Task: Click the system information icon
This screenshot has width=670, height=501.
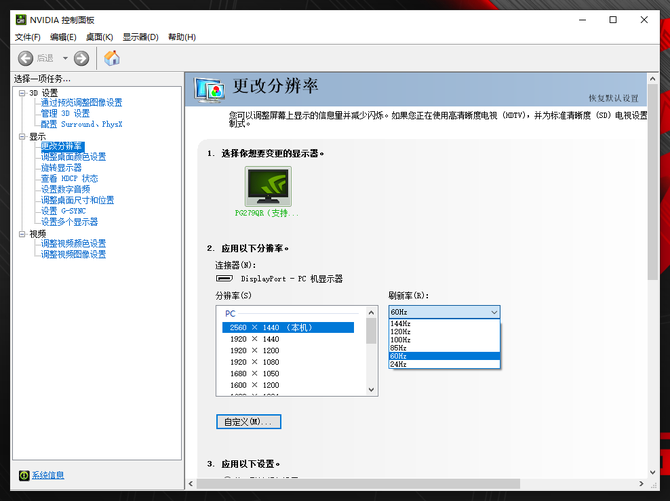Action: click(24, 475)
